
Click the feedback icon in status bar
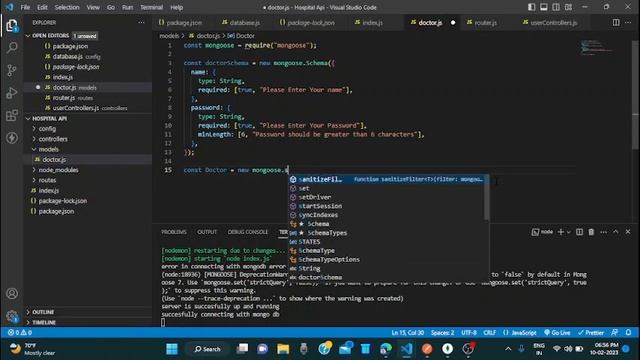point(614,333)
